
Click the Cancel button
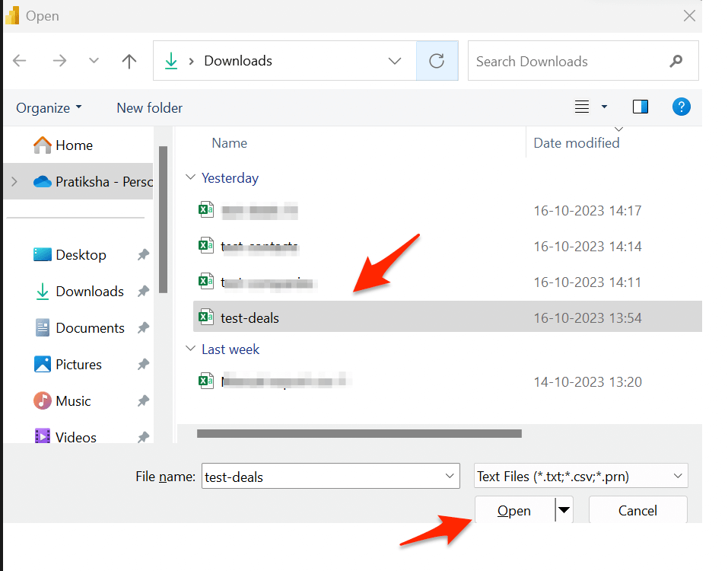(x=638, y=510)
